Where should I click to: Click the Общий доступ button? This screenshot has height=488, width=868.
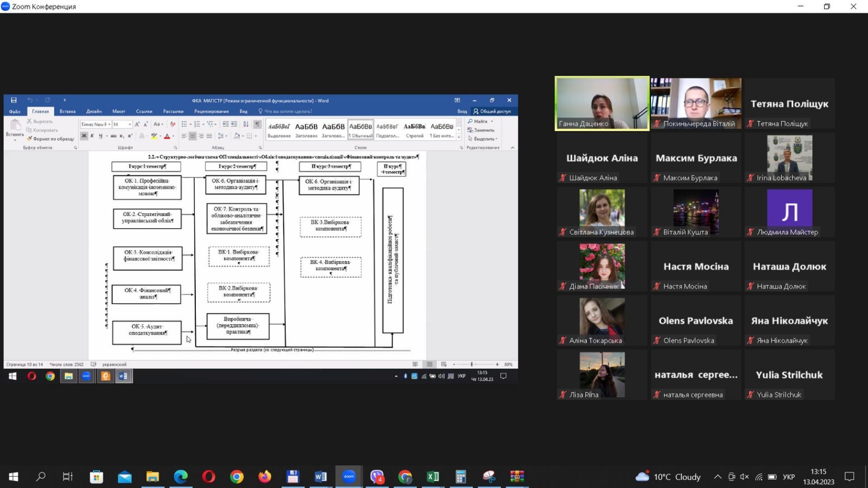click(x=492, y=111)
